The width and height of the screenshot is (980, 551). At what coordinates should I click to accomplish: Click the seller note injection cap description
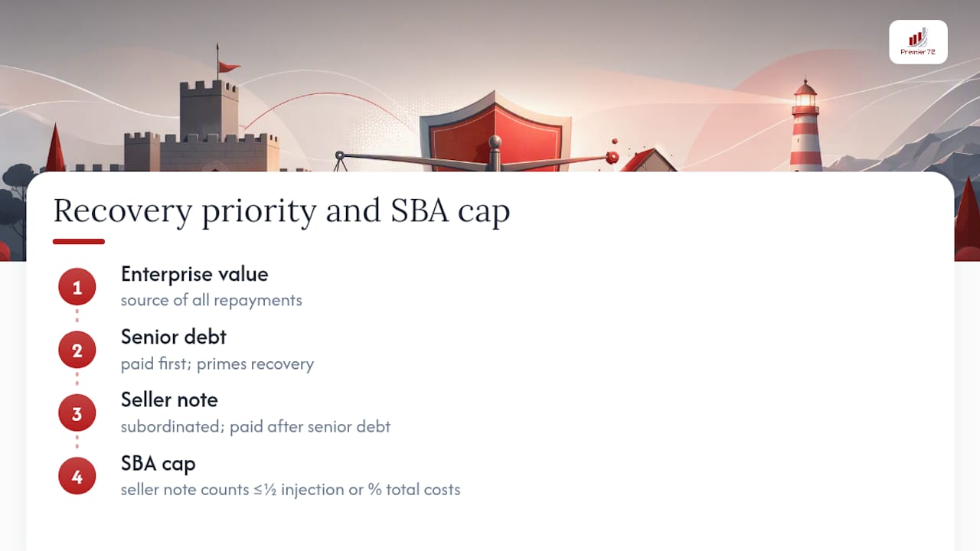[x=291, y=489]
